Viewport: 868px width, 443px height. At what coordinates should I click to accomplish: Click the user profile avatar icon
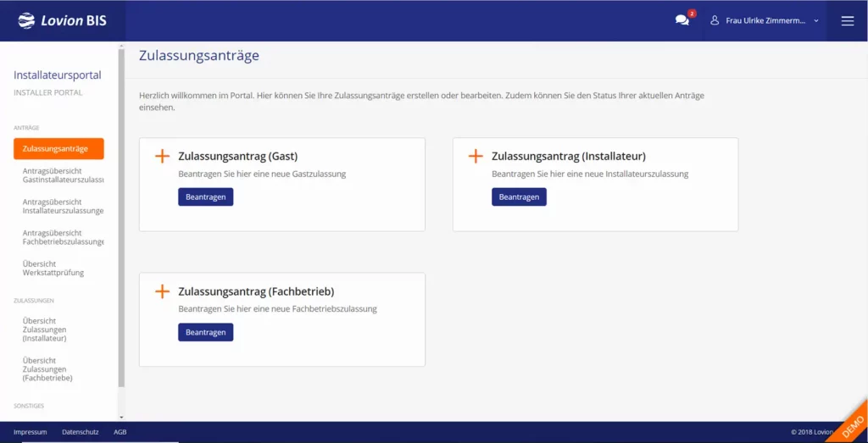point(715,20)
